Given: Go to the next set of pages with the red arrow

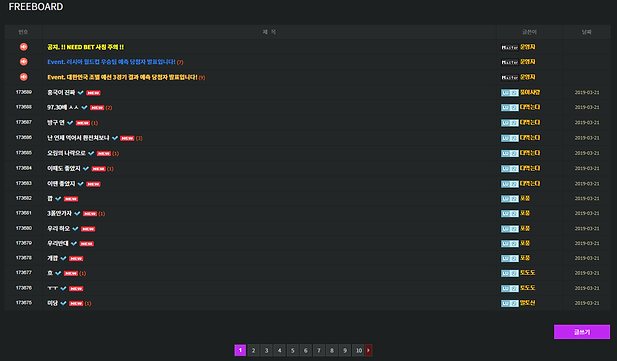Looking at the screenshot, I should tap(368, 350).
